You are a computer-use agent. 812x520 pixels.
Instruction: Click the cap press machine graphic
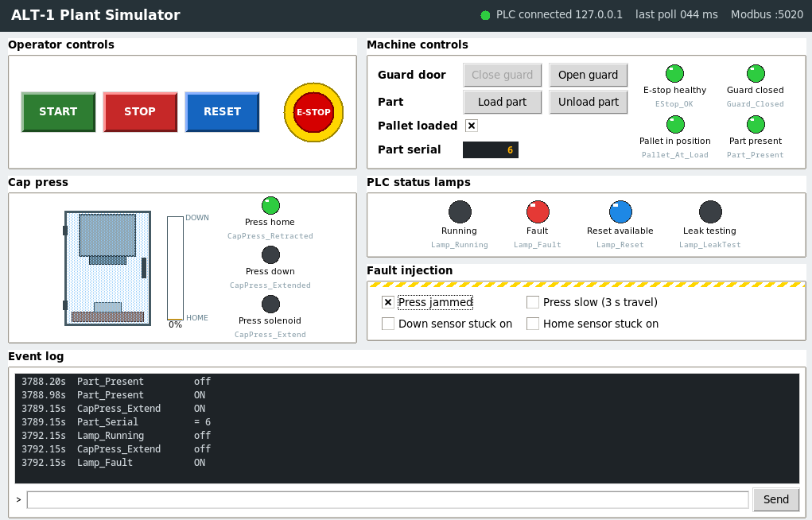[x=107, y=268]
